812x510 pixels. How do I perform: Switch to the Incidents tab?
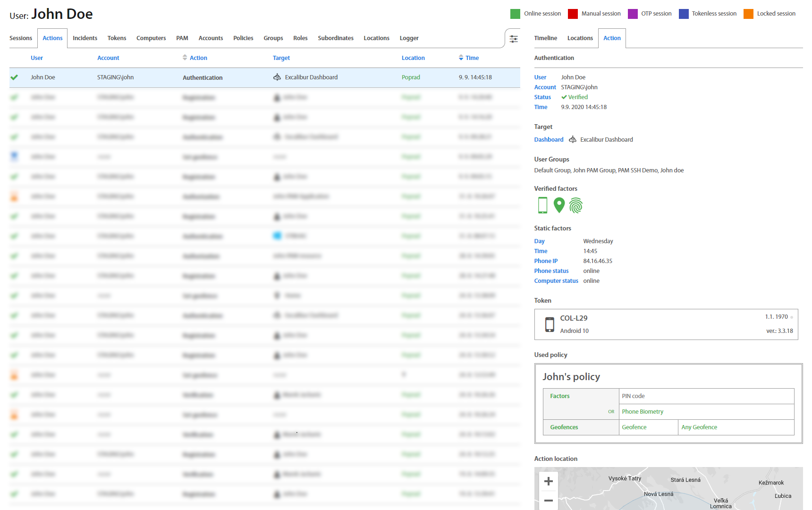tap(85, 38)
